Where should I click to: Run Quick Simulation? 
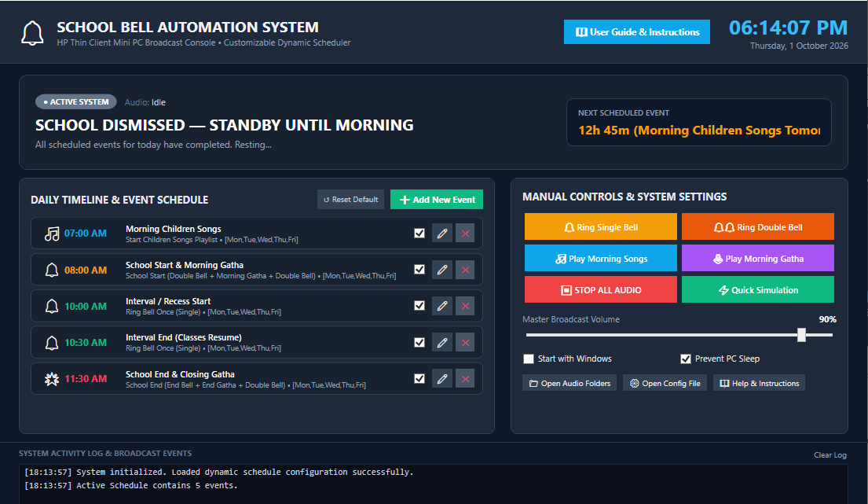pyautogui.click(x=758, y=289)
